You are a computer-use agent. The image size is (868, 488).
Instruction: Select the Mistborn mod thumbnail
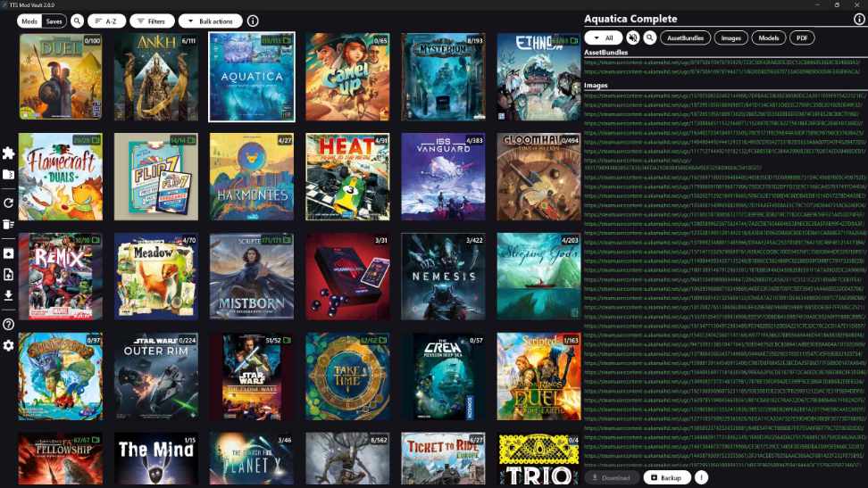tap(252, 276)
